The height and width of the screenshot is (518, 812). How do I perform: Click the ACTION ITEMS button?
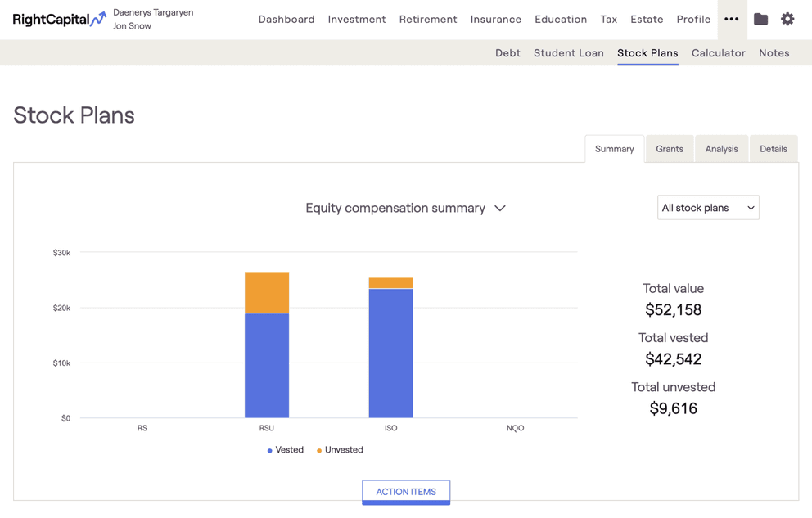[x=406, y=492]
